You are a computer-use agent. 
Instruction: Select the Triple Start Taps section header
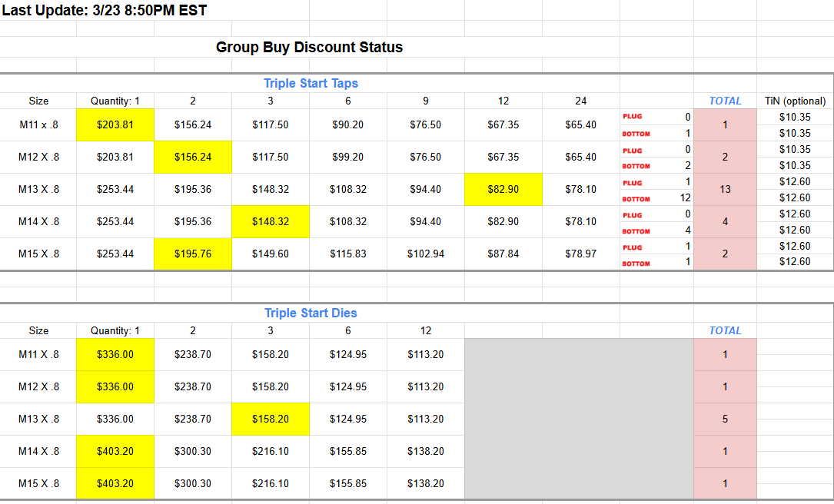(x=311, y=83)
